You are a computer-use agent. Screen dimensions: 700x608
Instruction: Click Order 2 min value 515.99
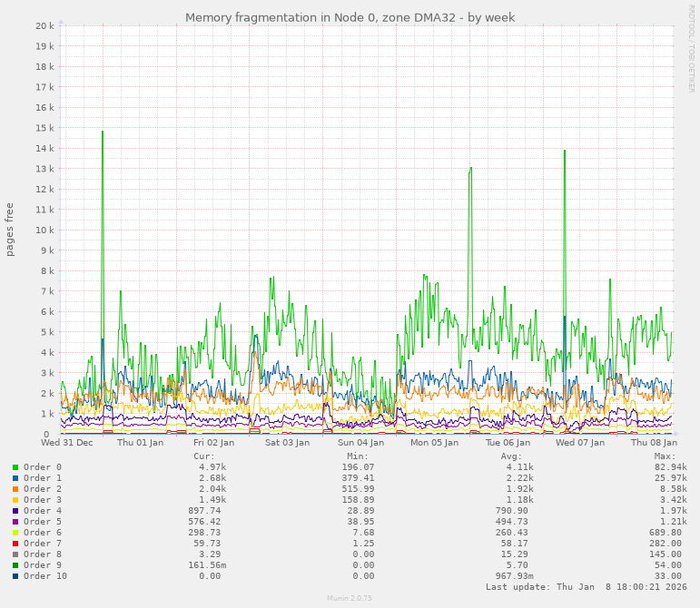pyautogui.click(x=358, y=489)
